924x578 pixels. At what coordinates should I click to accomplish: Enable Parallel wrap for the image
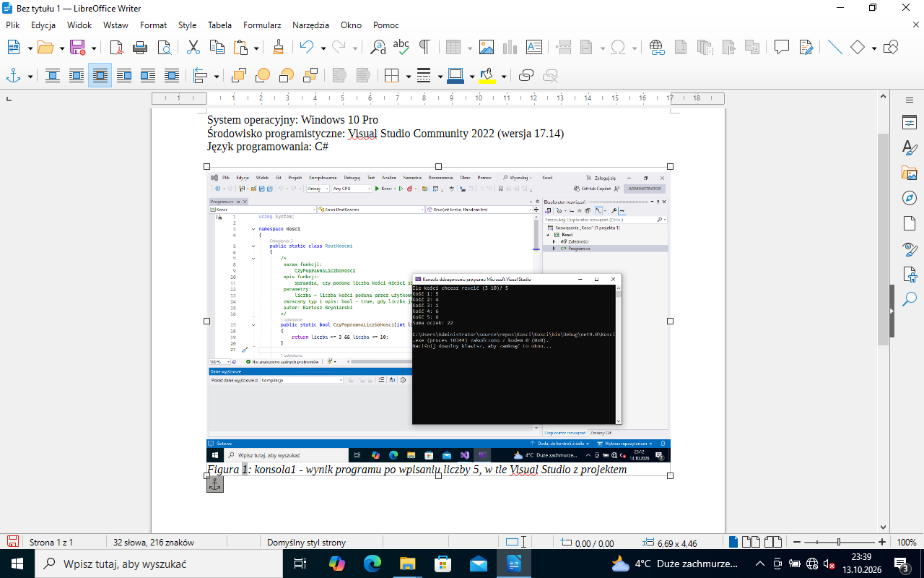coord(77,75)
